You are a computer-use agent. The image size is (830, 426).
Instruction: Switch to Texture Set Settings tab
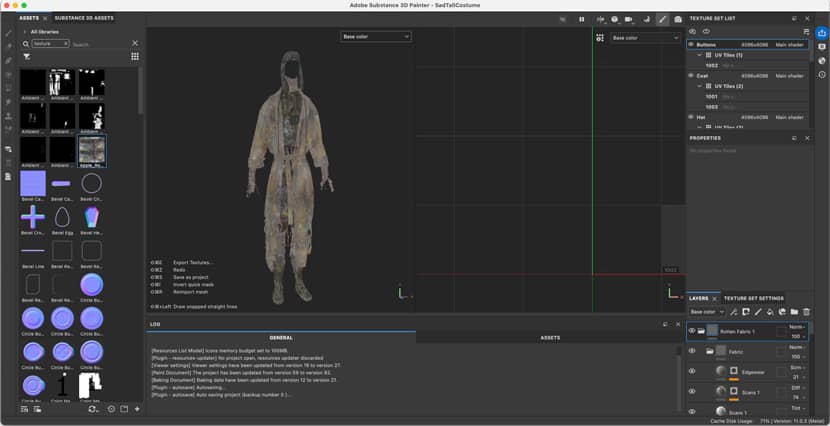coord(753,298)
